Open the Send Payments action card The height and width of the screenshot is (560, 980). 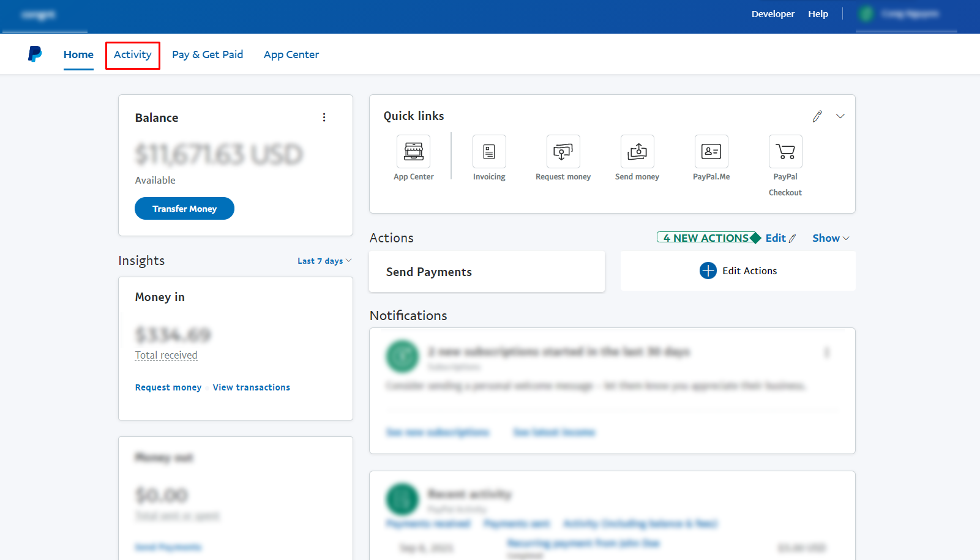click(x=487, y=272)
